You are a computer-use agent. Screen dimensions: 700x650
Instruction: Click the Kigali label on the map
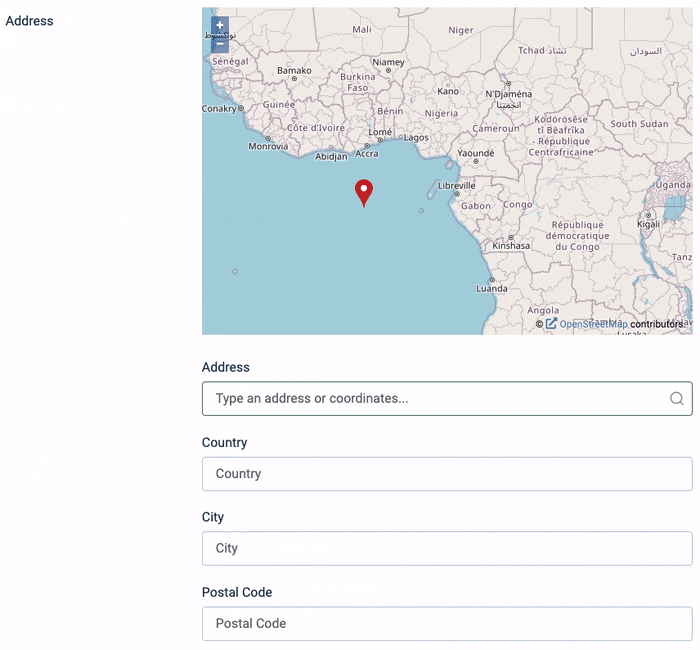648,225
